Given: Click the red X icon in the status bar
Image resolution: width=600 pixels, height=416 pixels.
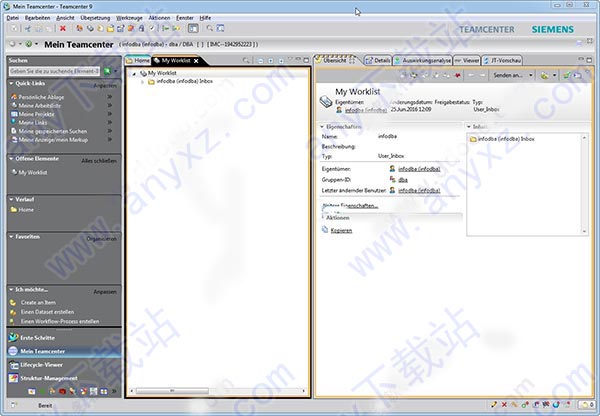Looking at the screenshot, I should point(504,405).
